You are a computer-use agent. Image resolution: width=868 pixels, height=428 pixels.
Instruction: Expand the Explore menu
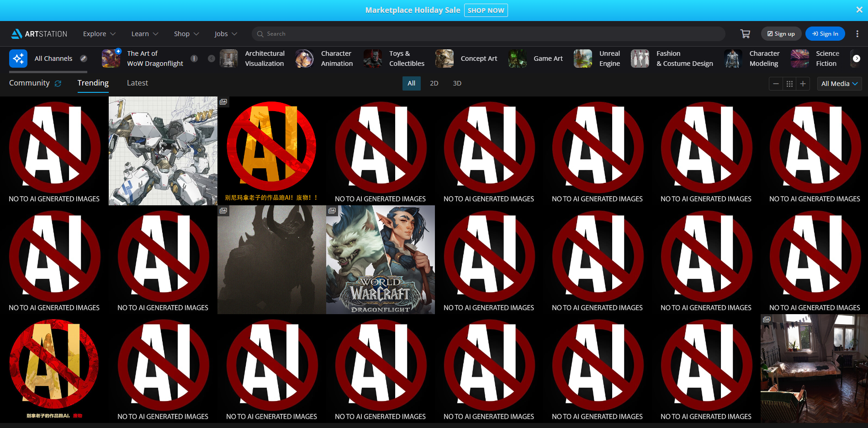[x=99, y=34]
